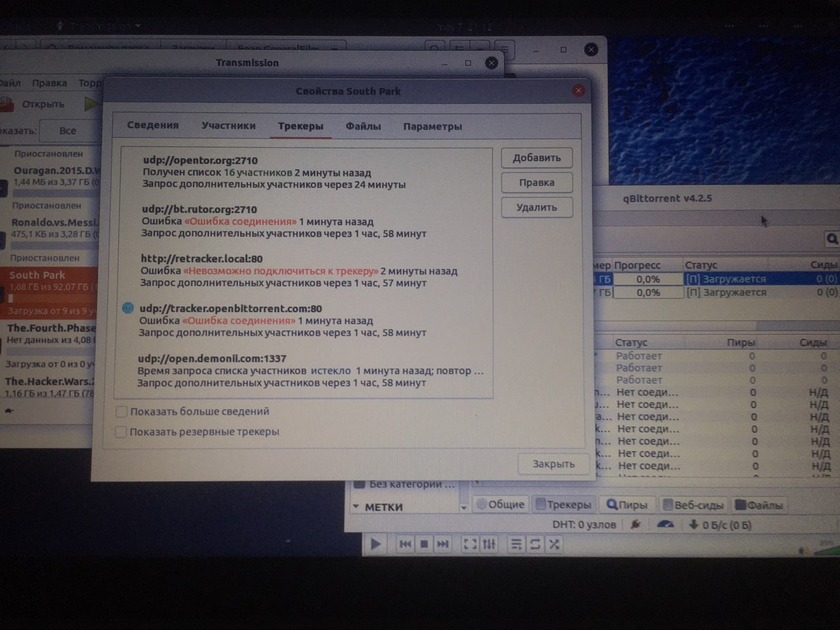Click the Удалить tracker button
Image resolution: width=840 pixels, height=630 pixels.
coord(536,207)
